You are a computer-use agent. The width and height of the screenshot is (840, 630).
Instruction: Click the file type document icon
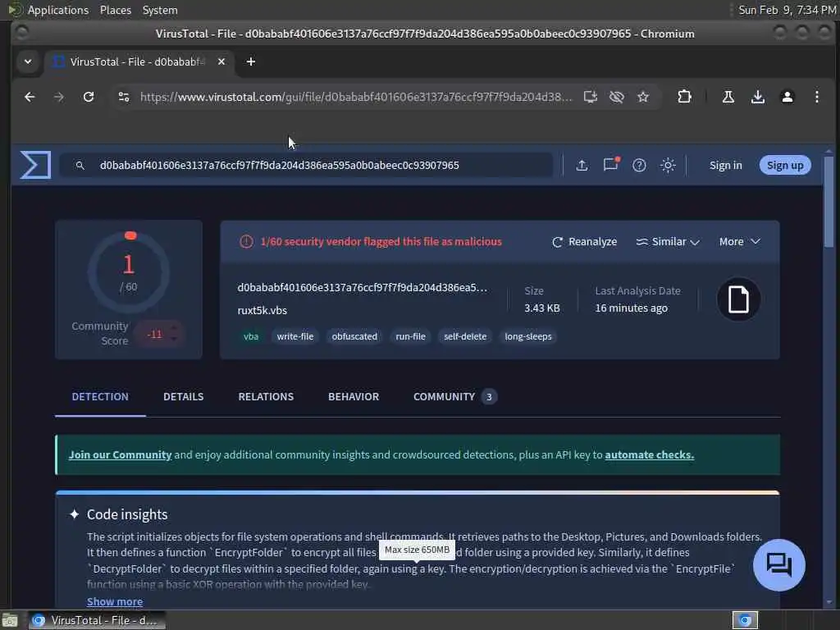pyautogui.click(x=738, y=299)
